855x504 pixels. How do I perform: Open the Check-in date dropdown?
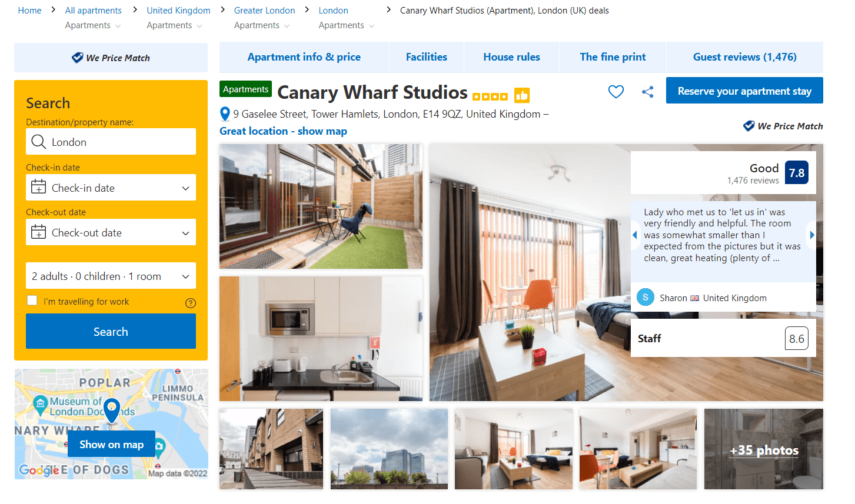pos(111,188)
